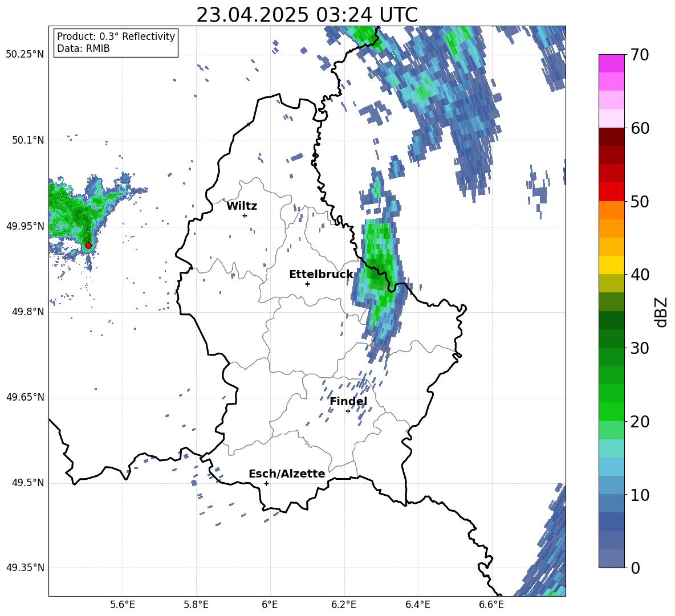The height and width of the screenshot is (616, 675).
Task: Click the Esch/Alzette station cross marker
Action: 266,483
